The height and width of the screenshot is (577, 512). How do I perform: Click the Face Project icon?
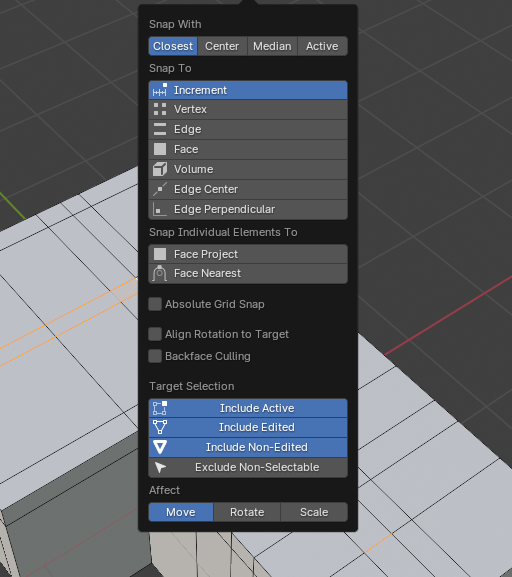(x=160, y=254)
